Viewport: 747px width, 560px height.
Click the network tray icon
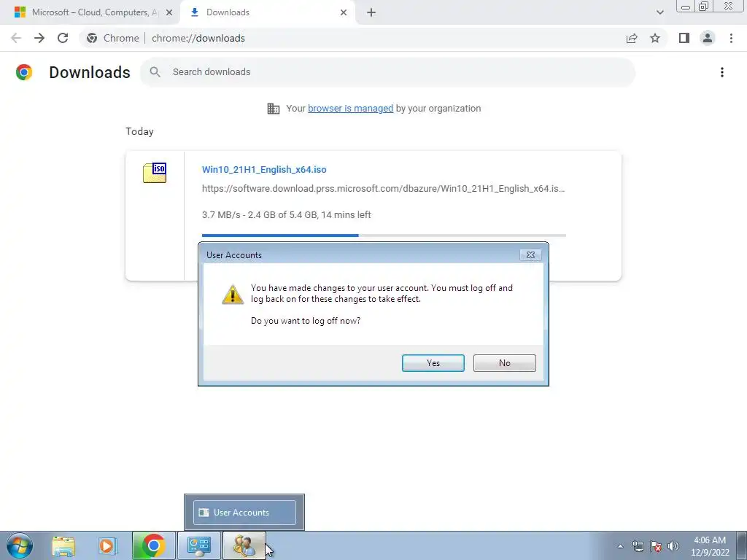(x=638, y=546)
